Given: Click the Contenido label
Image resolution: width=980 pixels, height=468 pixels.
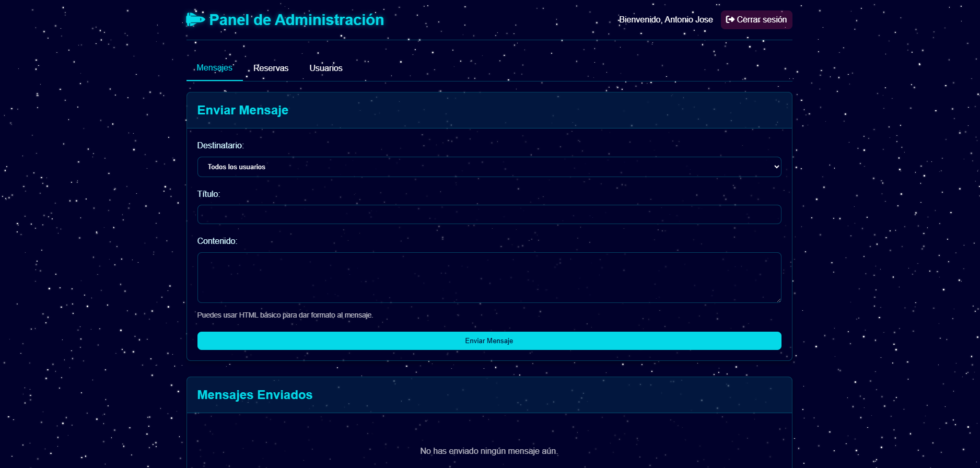Looking at the screenshot, I should point(217,241).
